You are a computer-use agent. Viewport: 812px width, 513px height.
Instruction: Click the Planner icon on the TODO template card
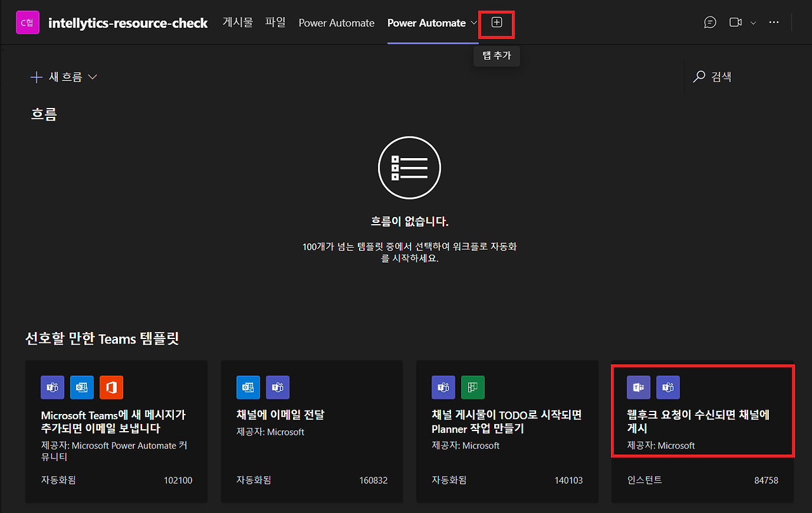tap(473, 387)
